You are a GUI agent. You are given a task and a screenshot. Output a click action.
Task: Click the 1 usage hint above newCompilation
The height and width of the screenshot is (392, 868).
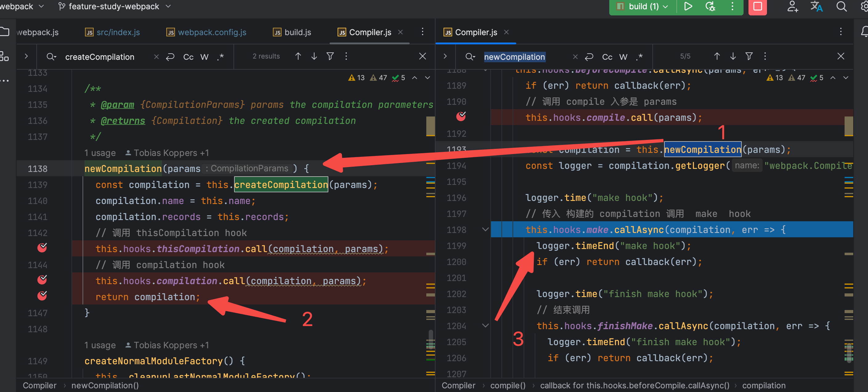(x=100, y=153)
